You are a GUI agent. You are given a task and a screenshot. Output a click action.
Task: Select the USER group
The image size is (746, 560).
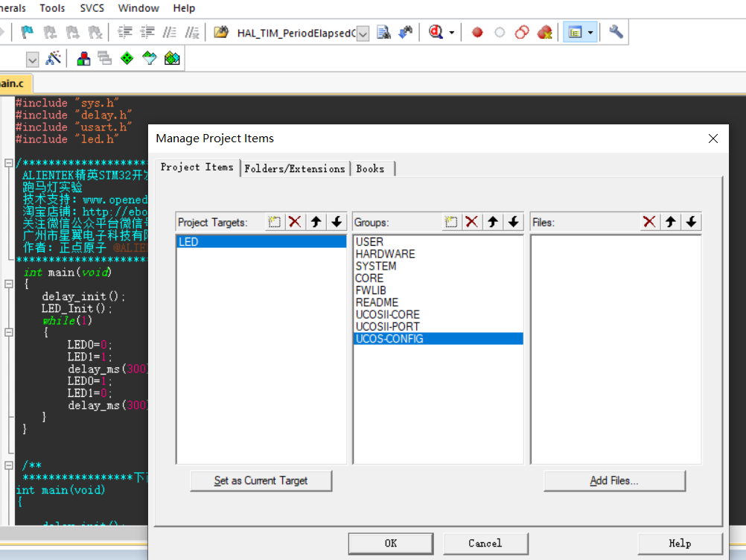[x=438, y=242]
